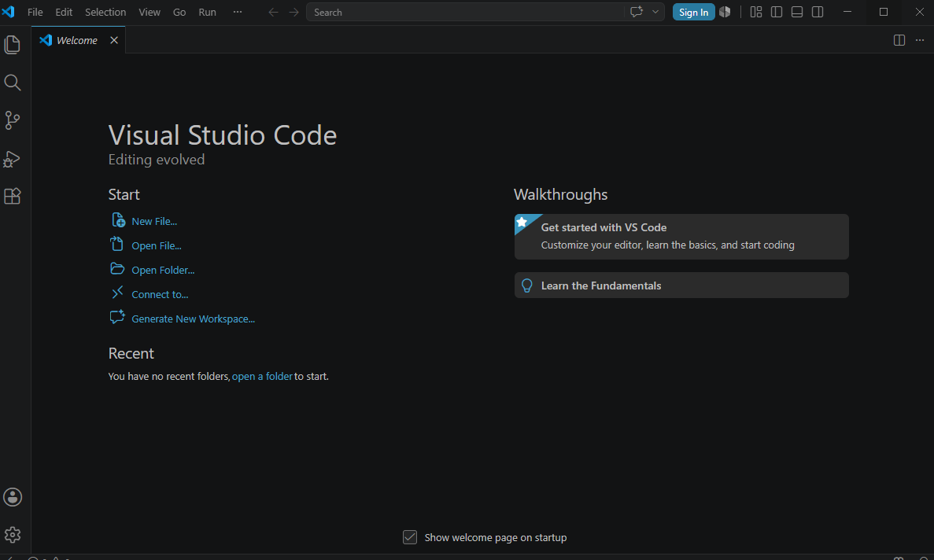Click the Connect to... link
The image size is (934, 560).
(x=160, y=295)
